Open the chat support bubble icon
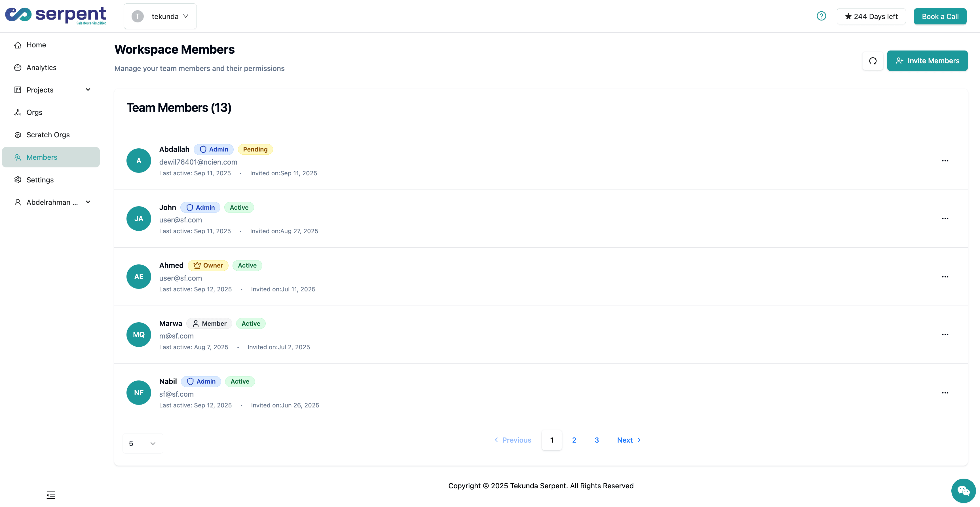This screenshot has height=507, width=980. (963, 491)
